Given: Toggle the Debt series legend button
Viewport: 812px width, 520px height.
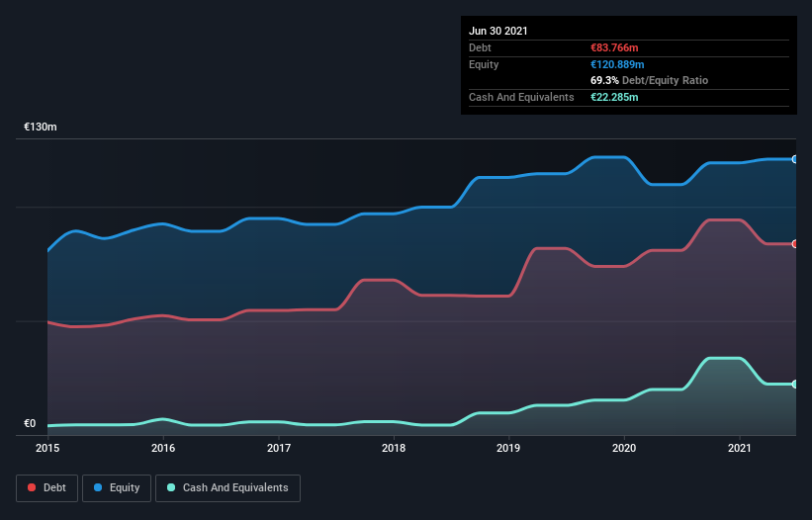Looking at the screenshot, I should tap(47, 488).
